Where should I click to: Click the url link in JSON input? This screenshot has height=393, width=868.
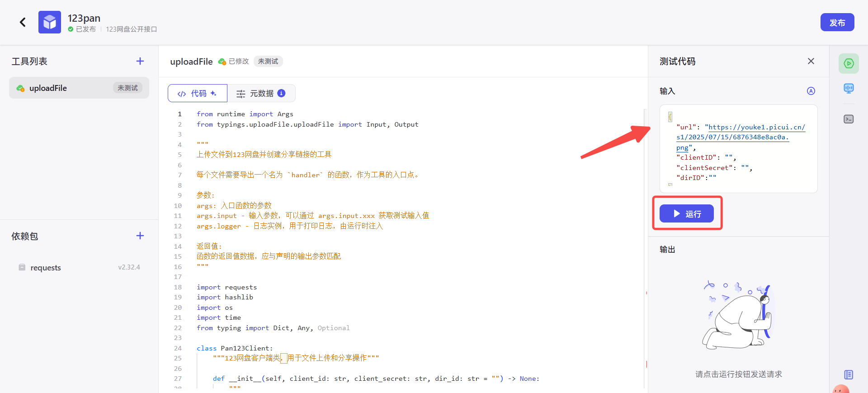click(x=741, y=137)
